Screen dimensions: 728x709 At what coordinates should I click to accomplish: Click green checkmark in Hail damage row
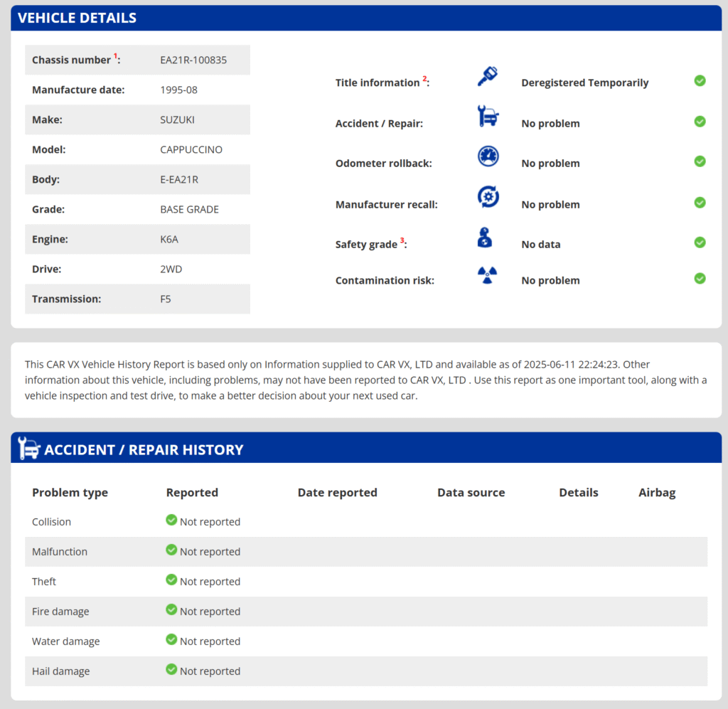pos(171,670)
